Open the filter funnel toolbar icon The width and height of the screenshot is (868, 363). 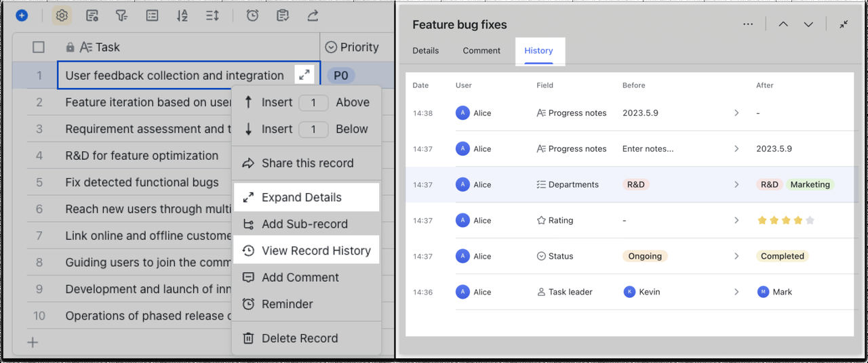click(121, 15)
